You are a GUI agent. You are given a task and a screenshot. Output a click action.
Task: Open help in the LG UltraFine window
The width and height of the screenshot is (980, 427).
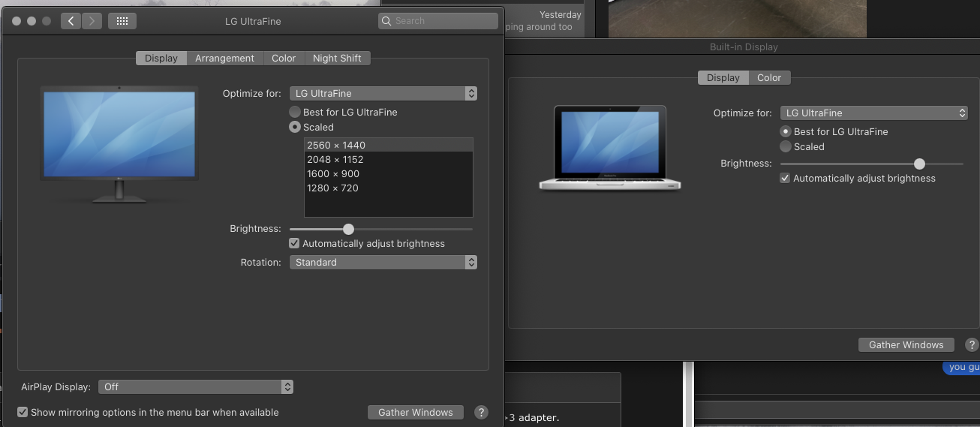pos(482,412)
